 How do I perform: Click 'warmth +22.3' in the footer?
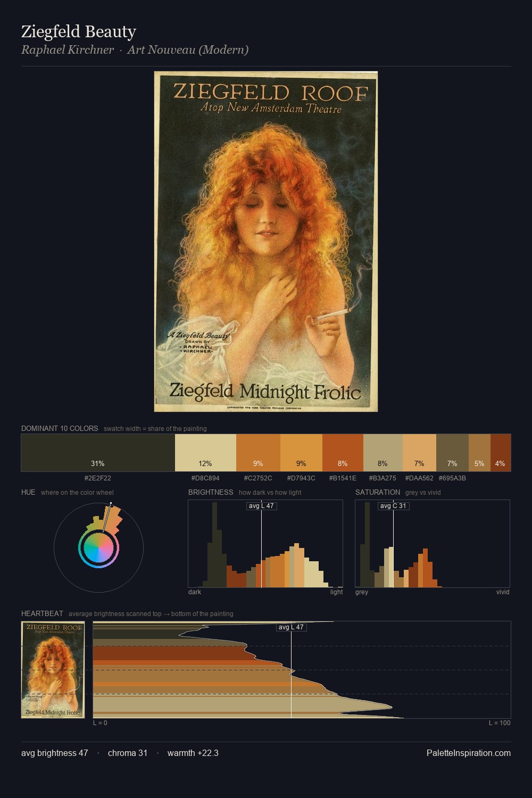pos(193,753)
